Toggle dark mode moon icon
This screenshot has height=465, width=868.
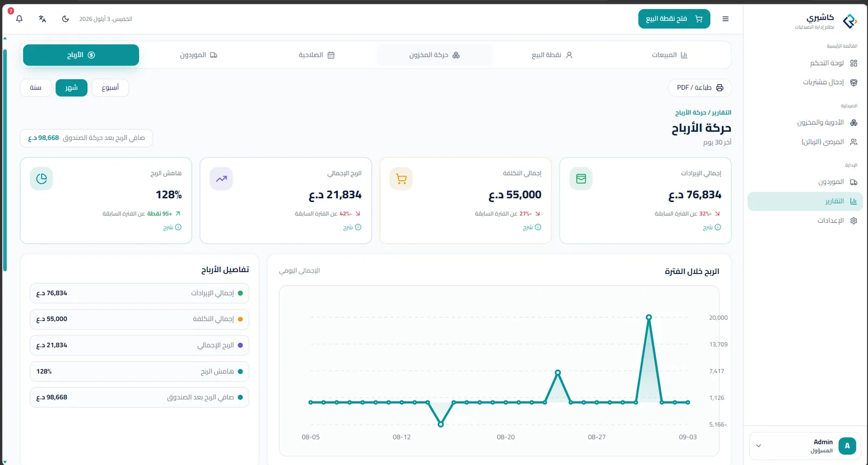click(66, 19)
